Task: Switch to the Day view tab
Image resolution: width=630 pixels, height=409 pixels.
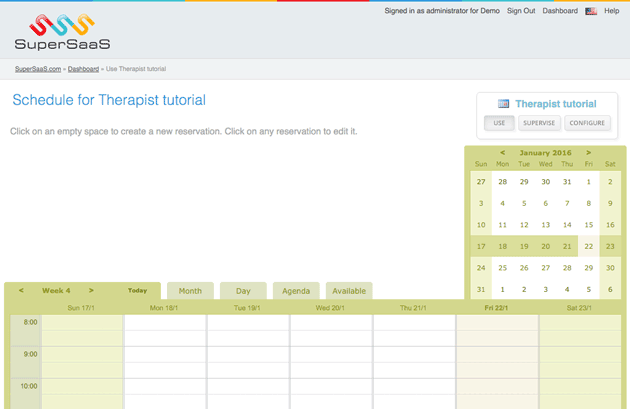Action: click(243, 291)
